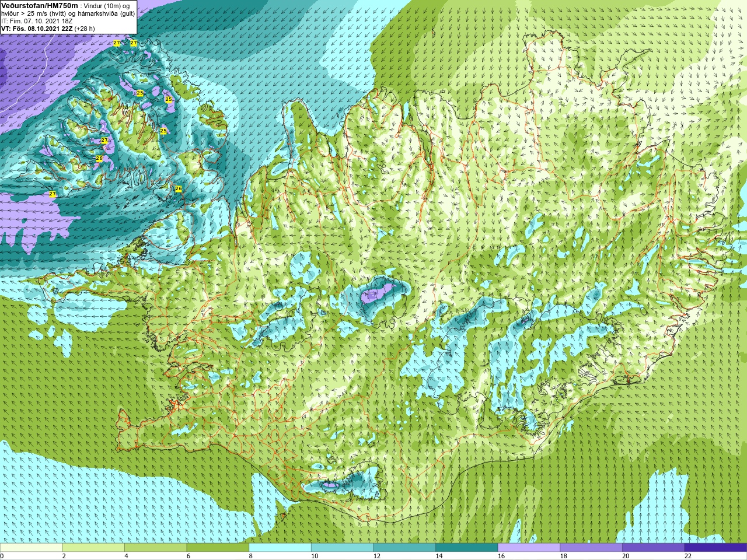Click the 18–20 m/s purple swatch
The image size is (747, 560).
pos(591,548)
